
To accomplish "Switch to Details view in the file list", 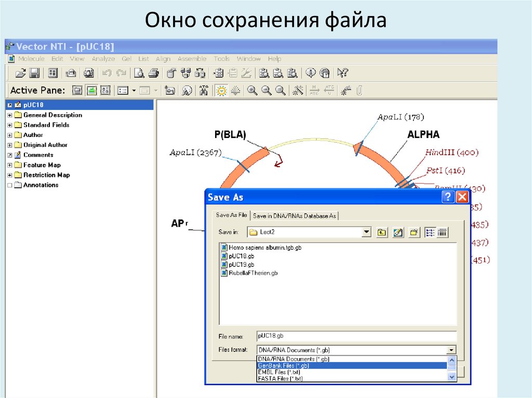I will (442, 232).
